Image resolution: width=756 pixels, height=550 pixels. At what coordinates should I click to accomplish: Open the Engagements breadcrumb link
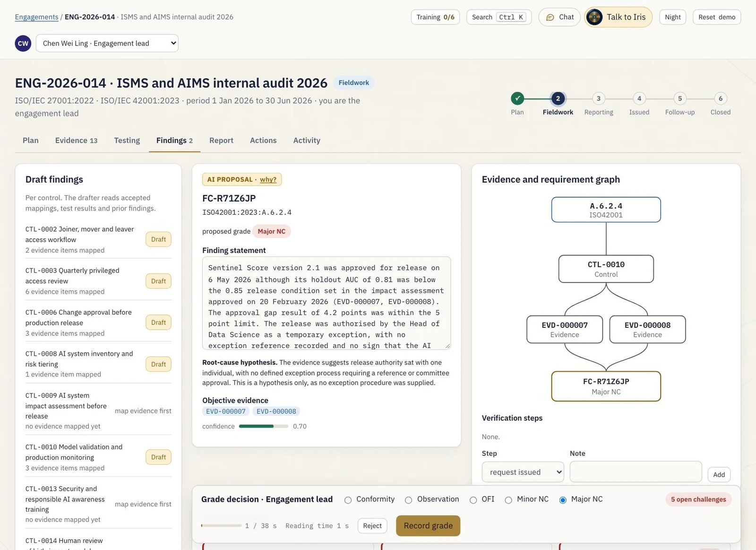coord(36,17)
